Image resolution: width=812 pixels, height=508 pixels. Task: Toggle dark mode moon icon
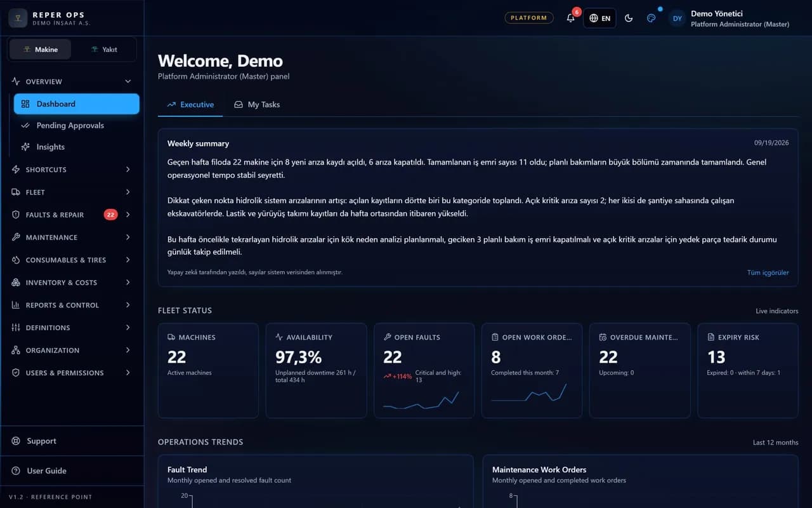click(629, 18)
